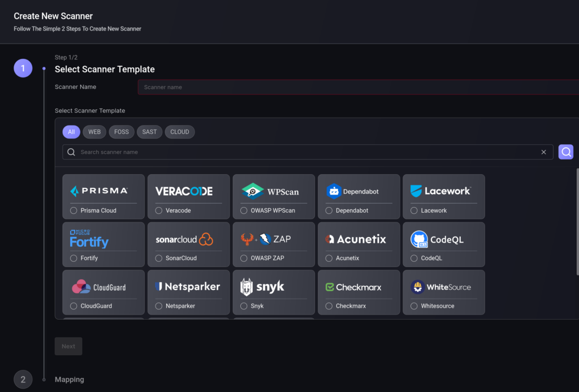Filter templates by WEB
This screenshot has height=392, width=579.
[x=94, y=132]
